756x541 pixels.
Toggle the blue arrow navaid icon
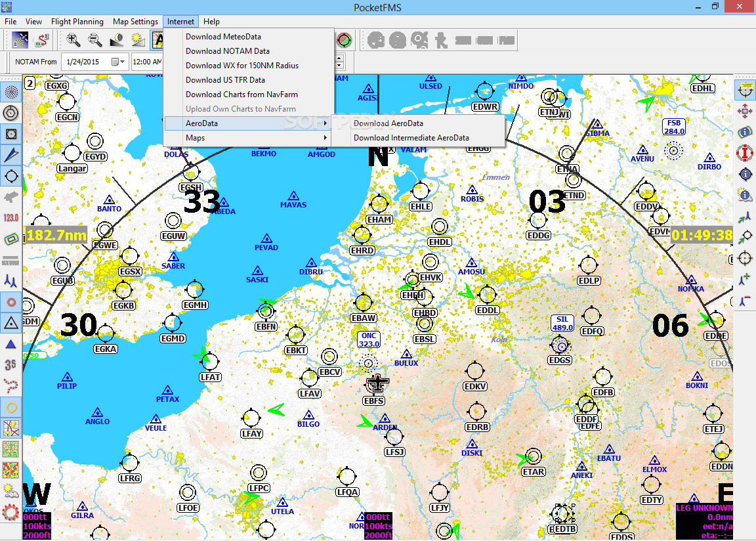(x=11, y=155)
